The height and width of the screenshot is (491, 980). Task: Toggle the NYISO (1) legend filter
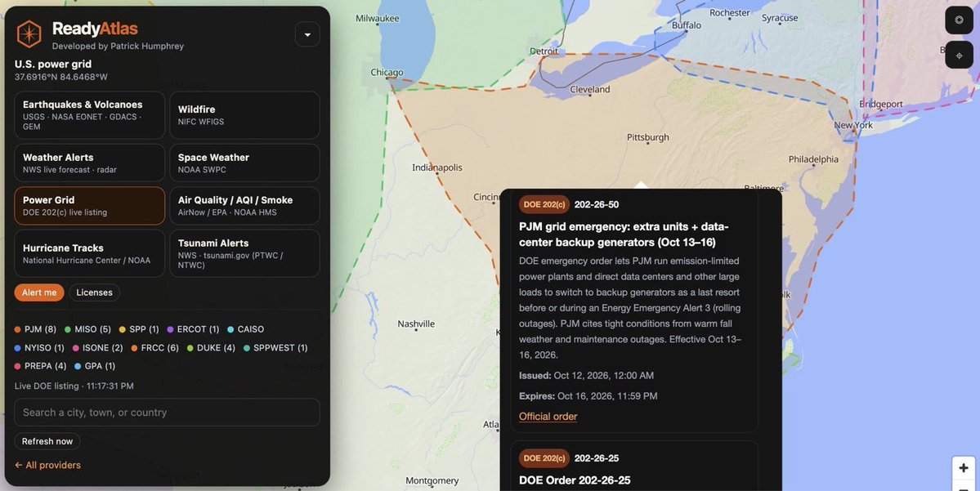click(39, 348)
